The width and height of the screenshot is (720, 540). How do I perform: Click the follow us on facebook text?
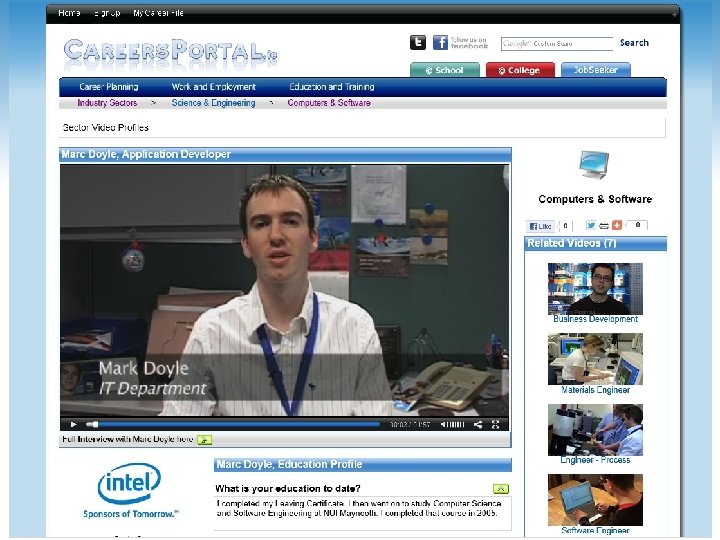[469, 43]
